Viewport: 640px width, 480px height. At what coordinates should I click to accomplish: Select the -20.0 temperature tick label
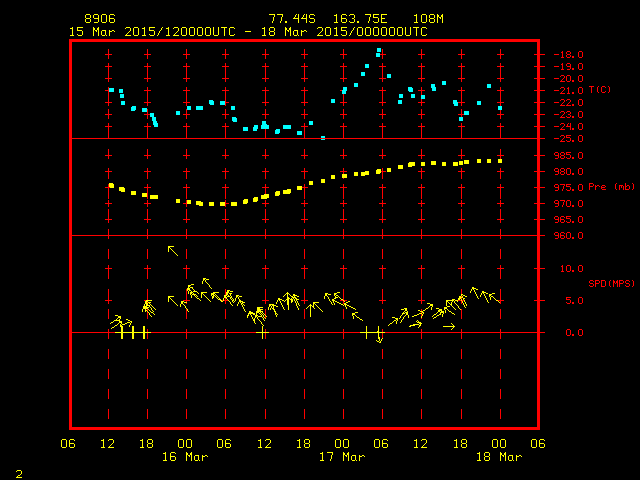click(x=569, y=79)
